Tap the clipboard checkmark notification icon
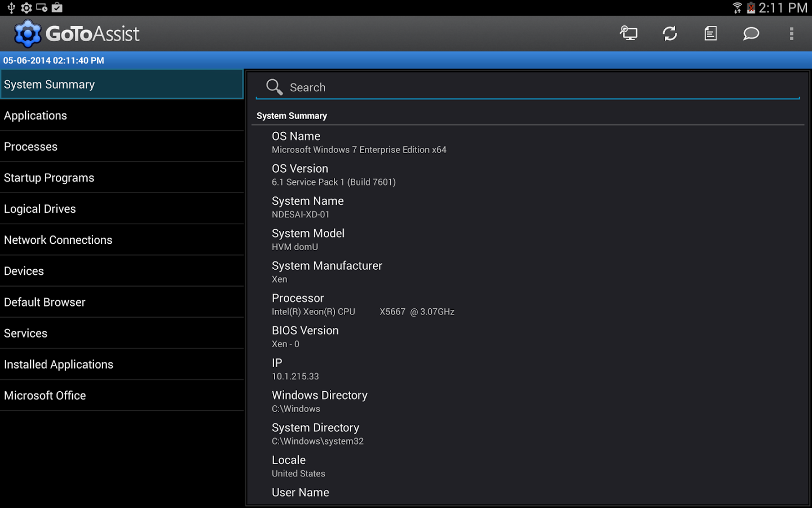This screenshot has height=508, width=812. [57, 7]
